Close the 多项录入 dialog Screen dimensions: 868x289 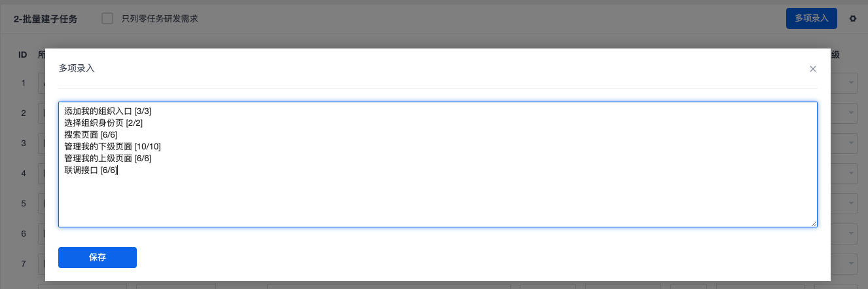pos(813,69)
